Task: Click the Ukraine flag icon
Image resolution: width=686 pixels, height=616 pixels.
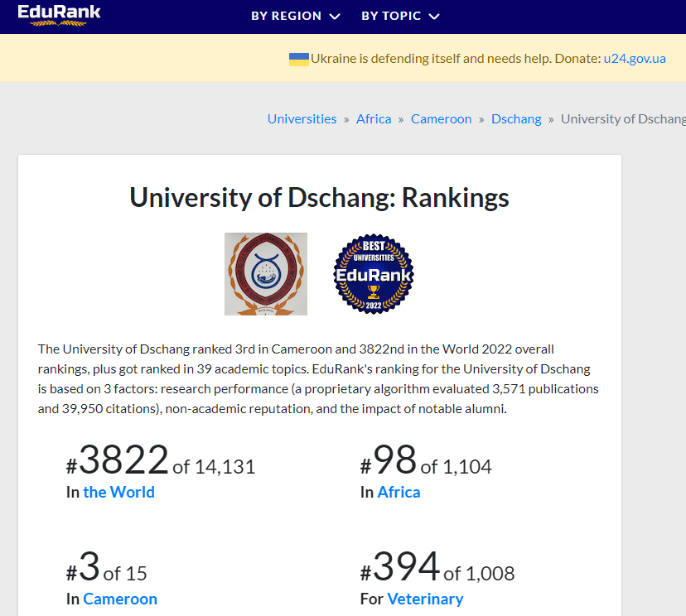Action: [x=299, y=59]
